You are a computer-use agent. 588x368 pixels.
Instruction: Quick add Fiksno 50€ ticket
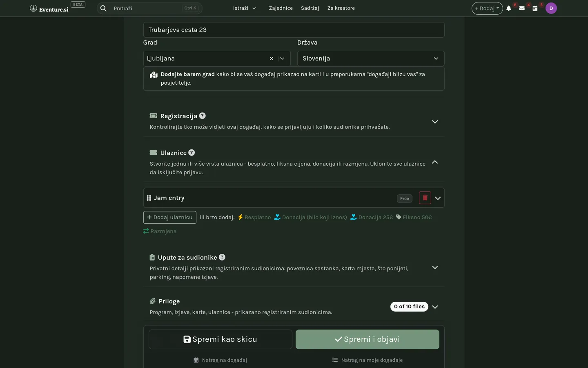point(414,217)
